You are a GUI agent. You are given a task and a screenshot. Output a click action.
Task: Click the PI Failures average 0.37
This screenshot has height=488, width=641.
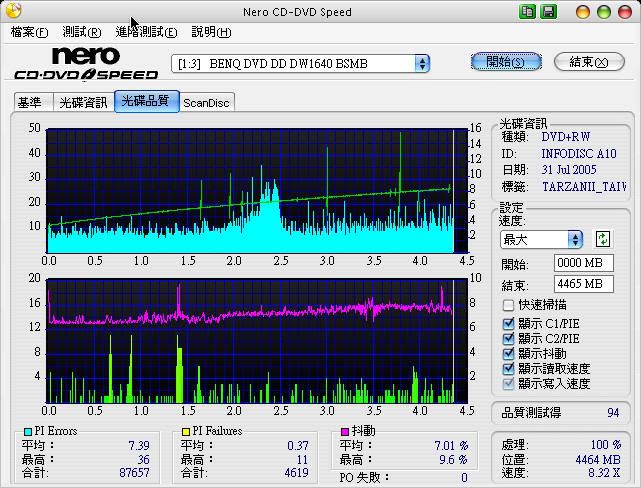298,445
